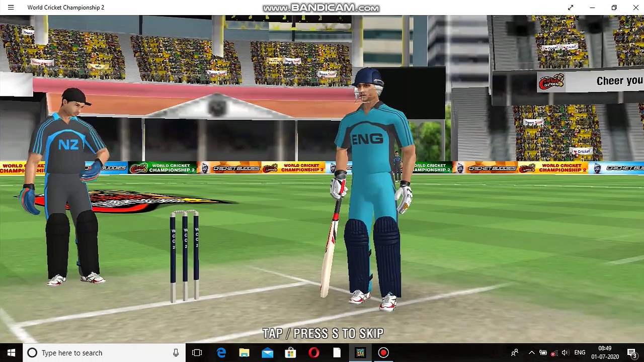
Task: Open the Mail app on taskbar
Action: [x=267, y=352]
